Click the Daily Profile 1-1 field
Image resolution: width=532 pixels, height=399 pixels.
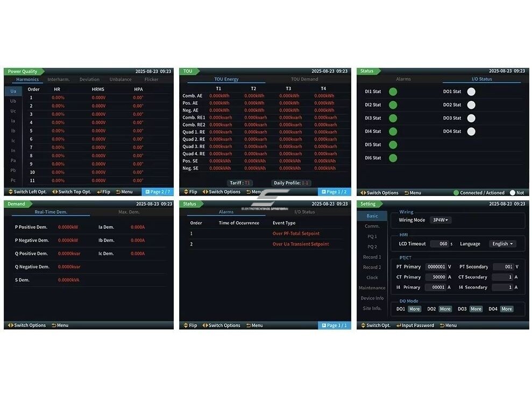click(x=291, y=183)
